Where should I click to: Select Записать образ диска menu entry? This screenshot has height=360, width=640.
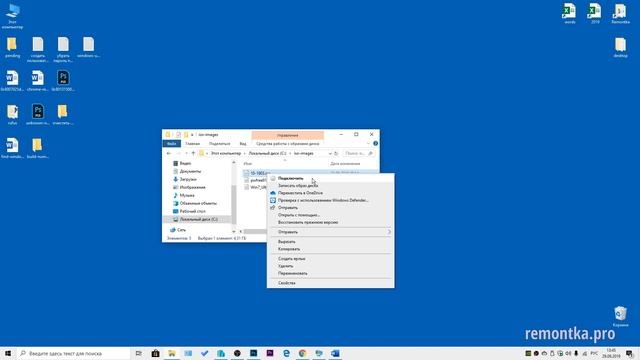(x=298, y=185)
